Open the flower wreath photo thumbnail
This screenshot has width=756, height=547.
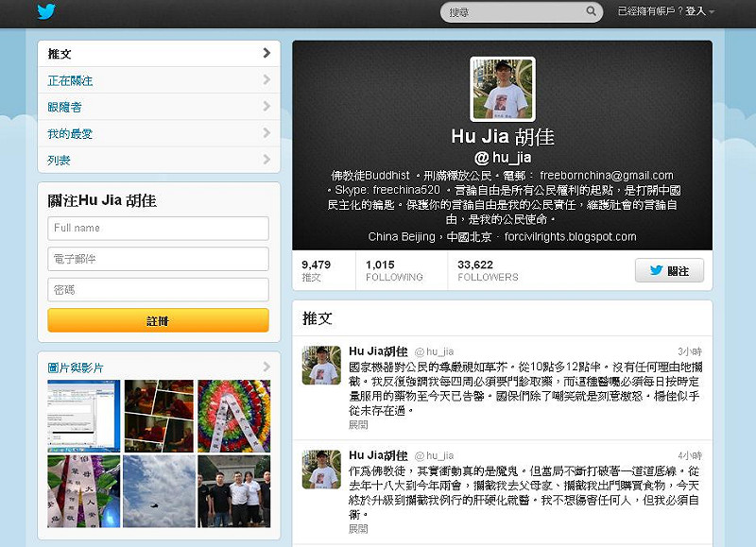point(233,416)
